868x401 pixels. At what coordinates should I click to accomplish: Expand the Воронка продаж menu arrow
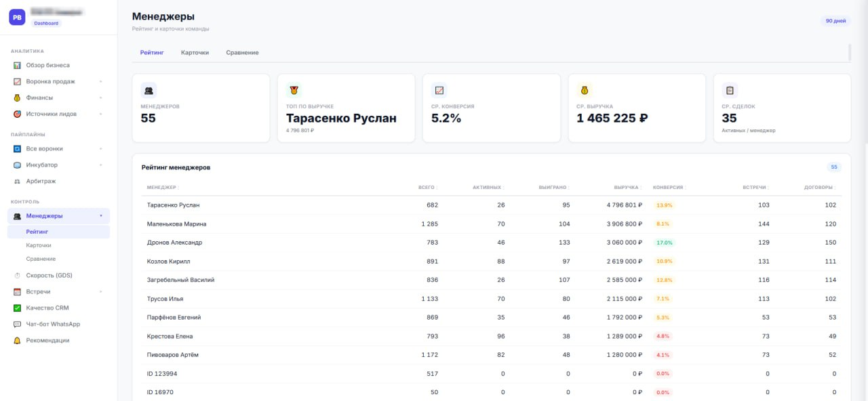(101, 81)
